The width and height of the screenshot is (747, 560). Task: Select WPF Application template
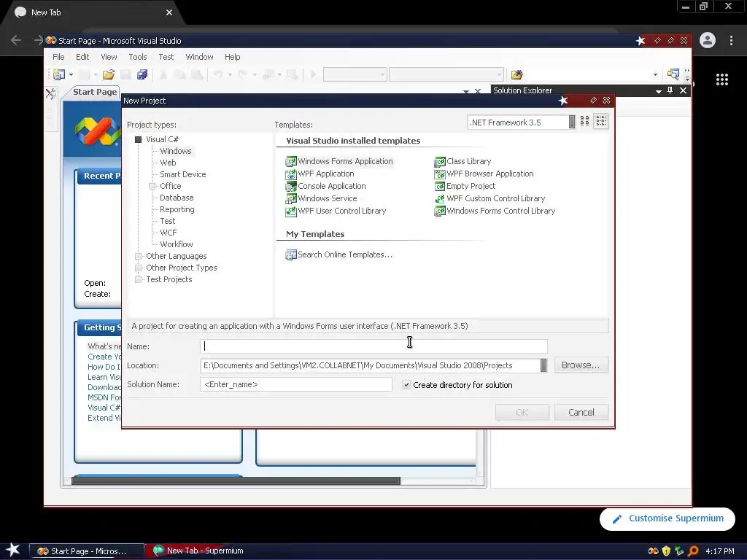[320, 174]
